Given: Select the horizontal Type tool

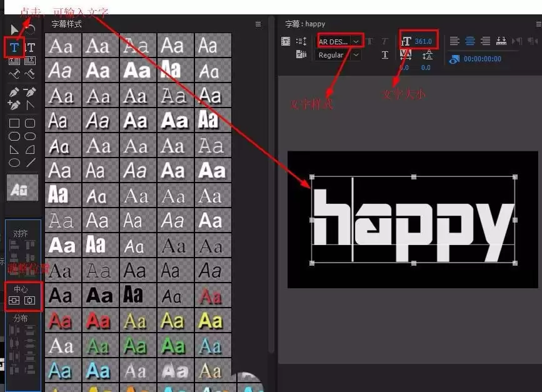Looking at the screenshot, I should point(14,48).
